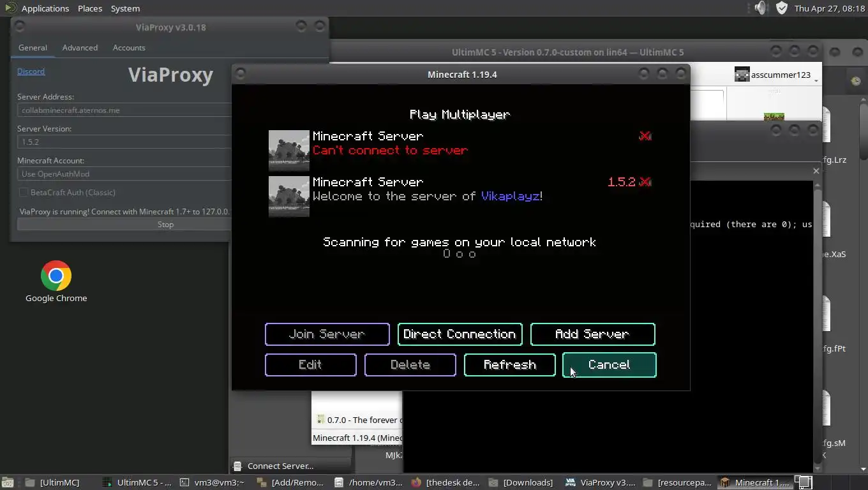Viewport: 868px width, 490px height.
Task: Open the Server Version dropdown
Action: point(124,142)
